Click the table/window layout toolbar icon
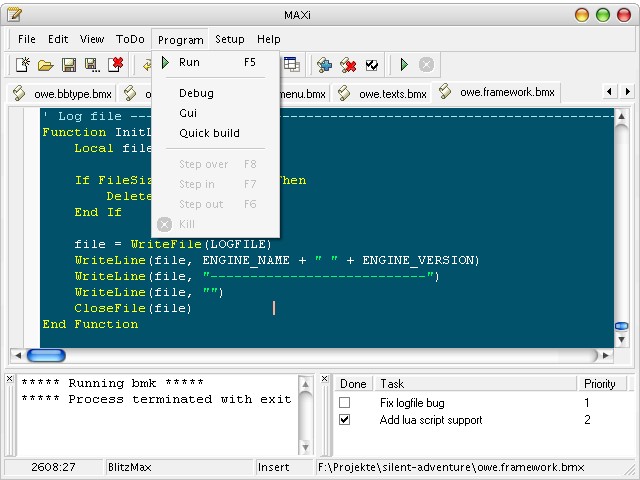 291,64
